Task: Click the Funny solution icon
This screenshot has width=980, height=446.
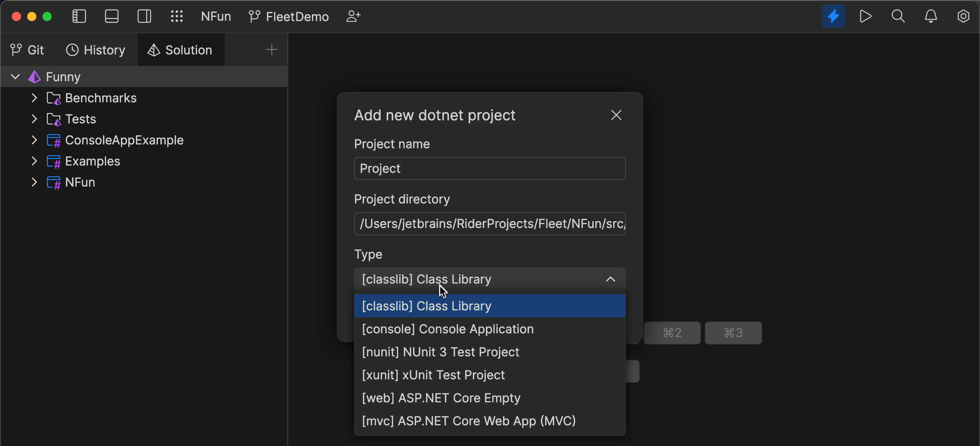Action: pos(34,77)
